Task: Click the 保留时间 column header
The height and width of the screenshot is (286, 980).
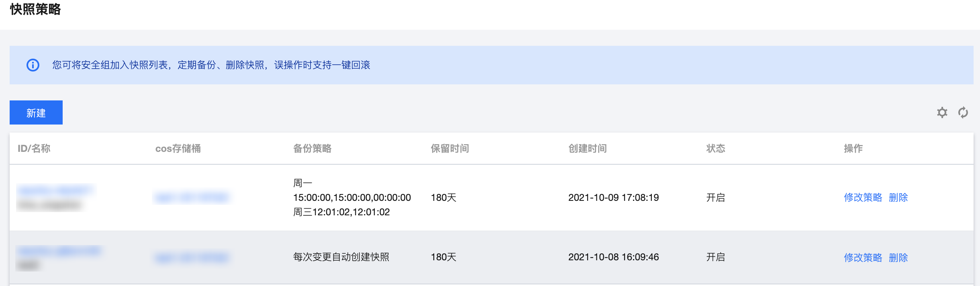Action: point(450,149)
